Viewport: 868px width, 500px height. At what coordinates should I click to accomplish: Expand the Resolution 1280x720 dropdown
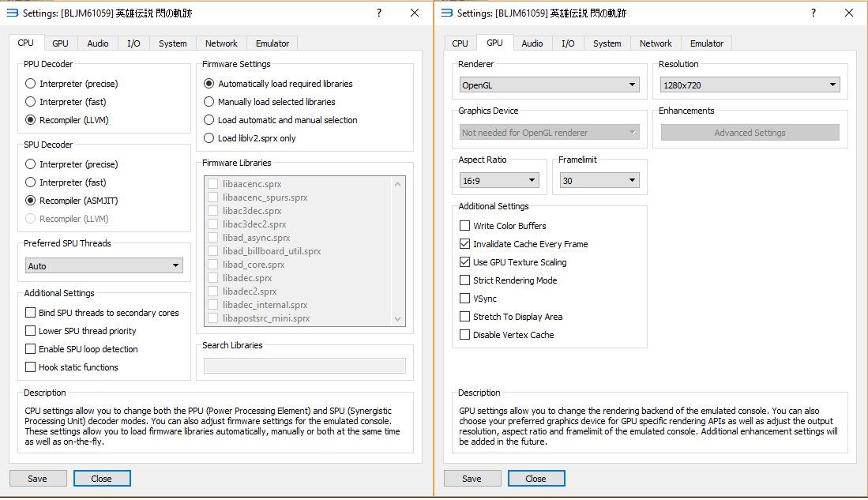750,85
